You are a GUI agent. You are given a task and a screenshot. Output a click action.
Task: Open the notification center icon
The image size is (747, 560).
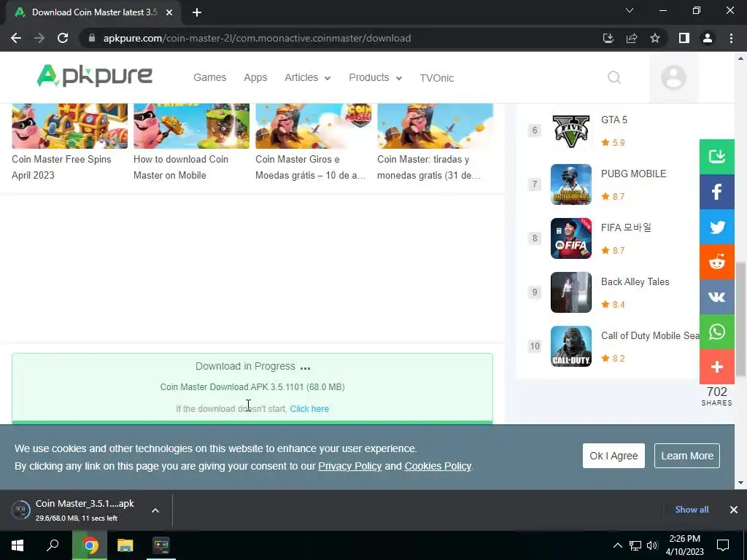(x=723, y=545)
